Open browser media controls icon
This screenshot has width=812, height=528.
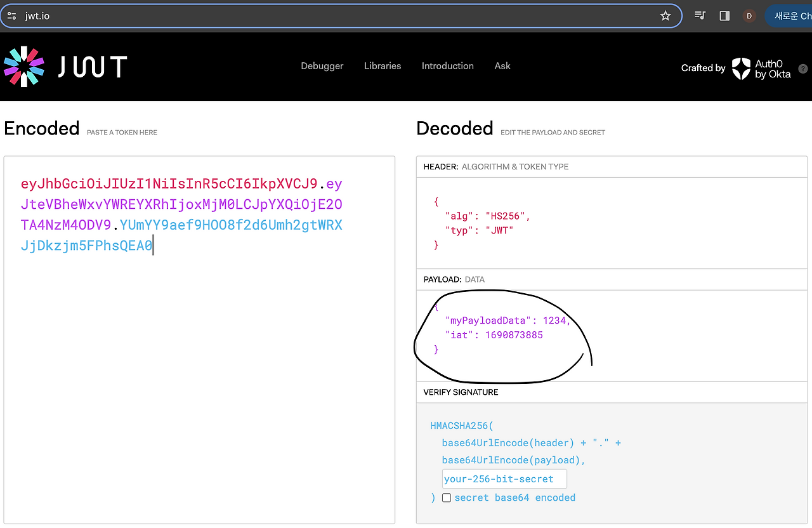[700, 15]
